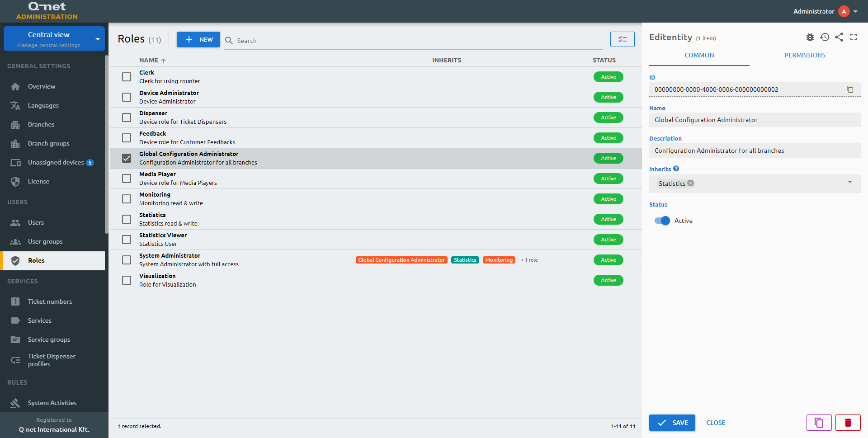Open Ticket Dispenser profiles

click(x=53, y=360)
